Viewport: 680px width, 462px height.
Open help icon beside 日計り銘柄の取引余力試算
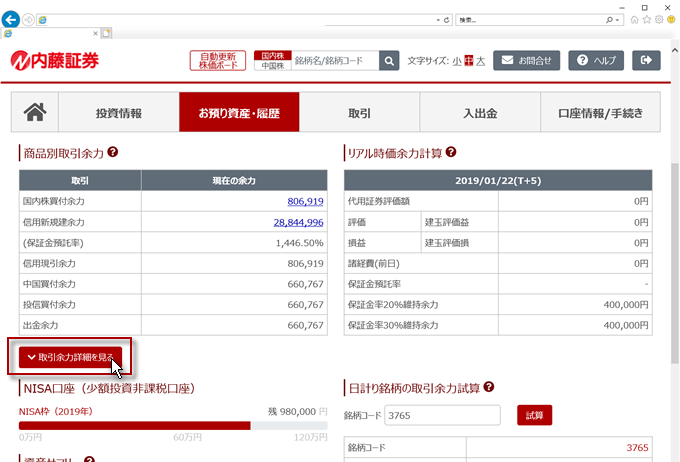(x=489, y=387)
